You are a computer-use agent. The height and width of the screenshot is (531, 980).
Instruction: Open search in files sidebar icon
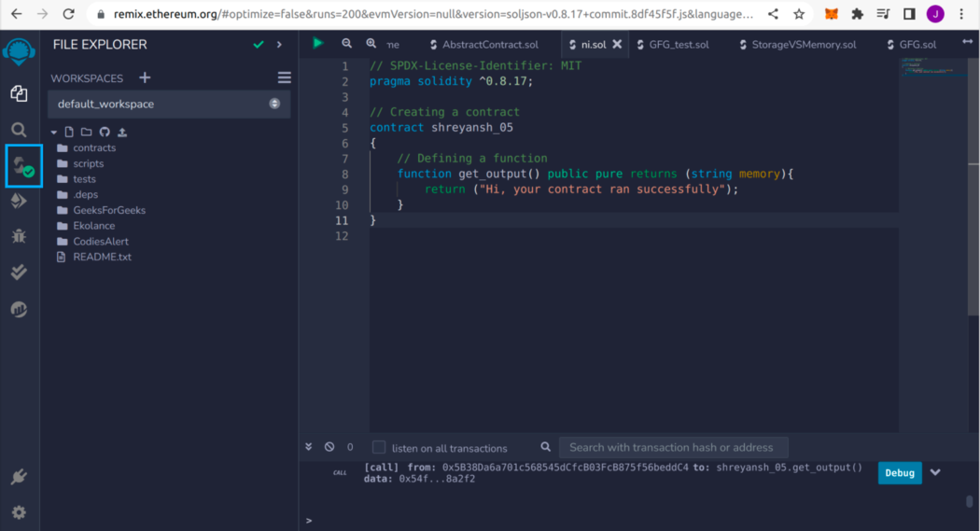pos(19,130)
